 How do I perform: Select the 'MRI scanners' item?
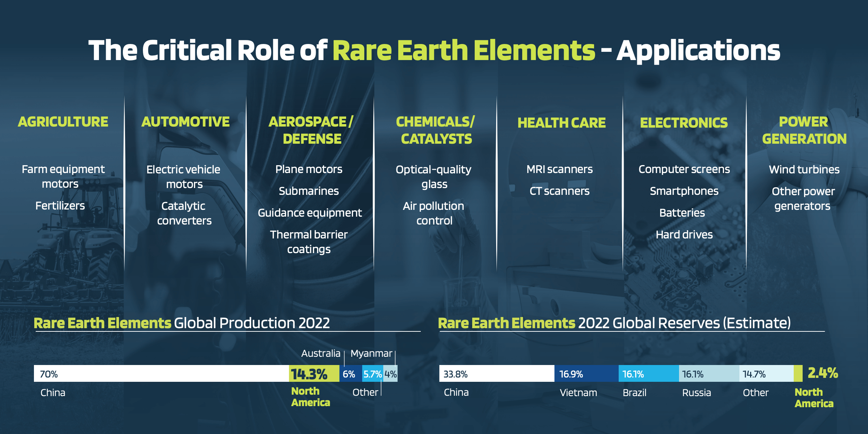coord(559,169)
